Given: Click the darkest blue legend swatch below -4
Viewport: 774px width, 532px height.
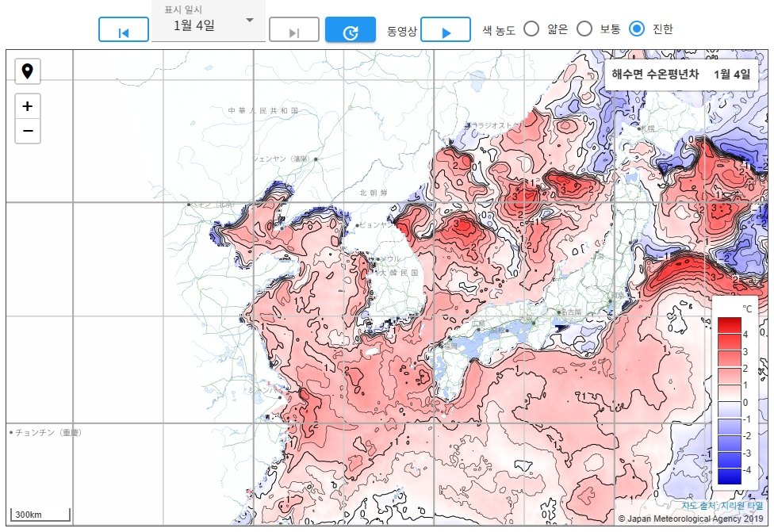Looking at the screenshot, I should click(x=729, y=477).
